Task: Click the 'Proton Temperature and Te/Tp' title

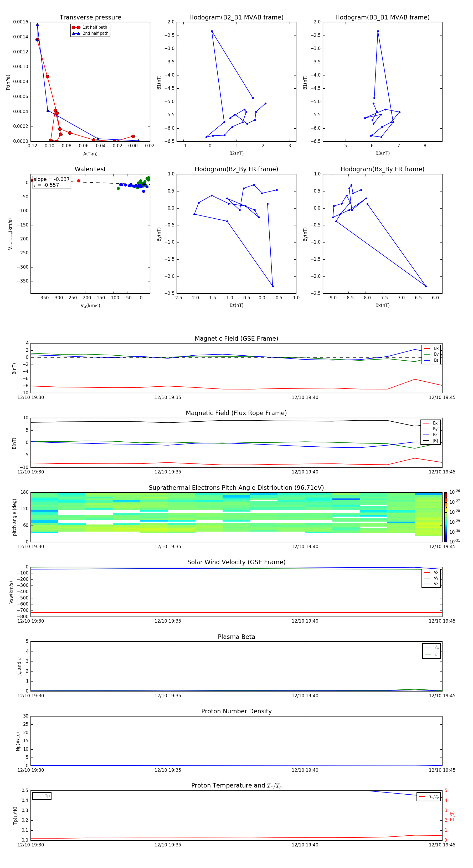Action: pos(236,786)
